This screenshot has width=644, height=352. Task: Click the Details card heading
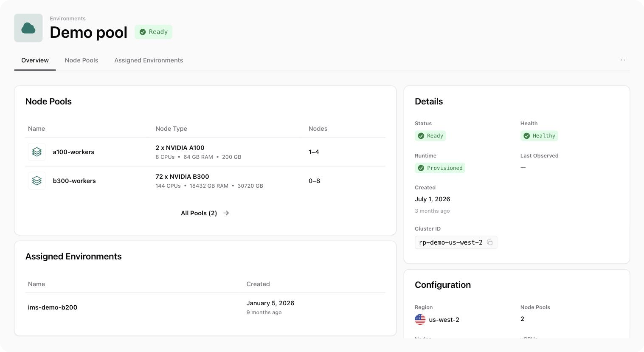click(429, 101)
